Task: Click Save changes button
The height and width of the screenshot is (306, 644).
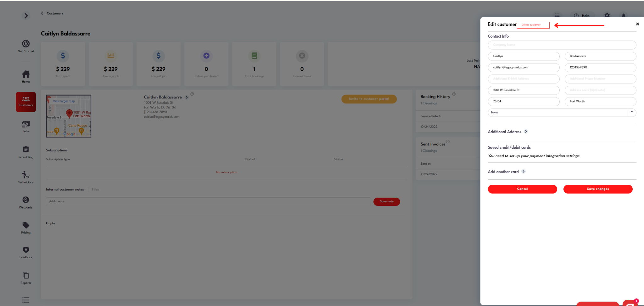Action: tap(598, 189)
